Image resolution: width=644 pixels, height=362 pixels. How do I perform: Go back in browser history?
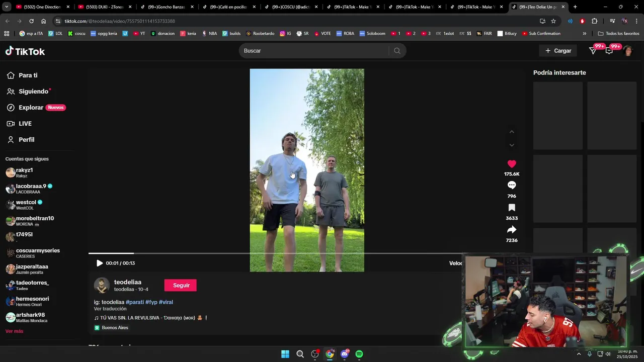pos(7,21)
